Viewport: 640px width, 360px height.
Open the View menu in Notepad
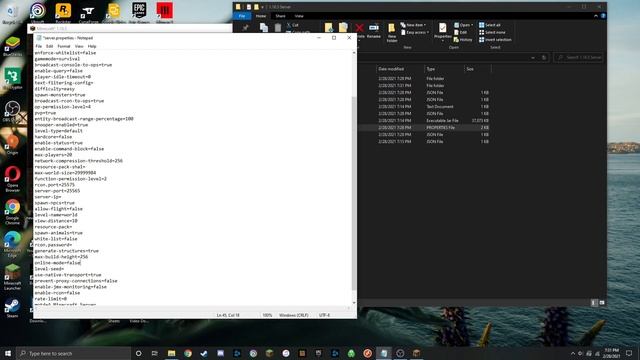(79, 46)
